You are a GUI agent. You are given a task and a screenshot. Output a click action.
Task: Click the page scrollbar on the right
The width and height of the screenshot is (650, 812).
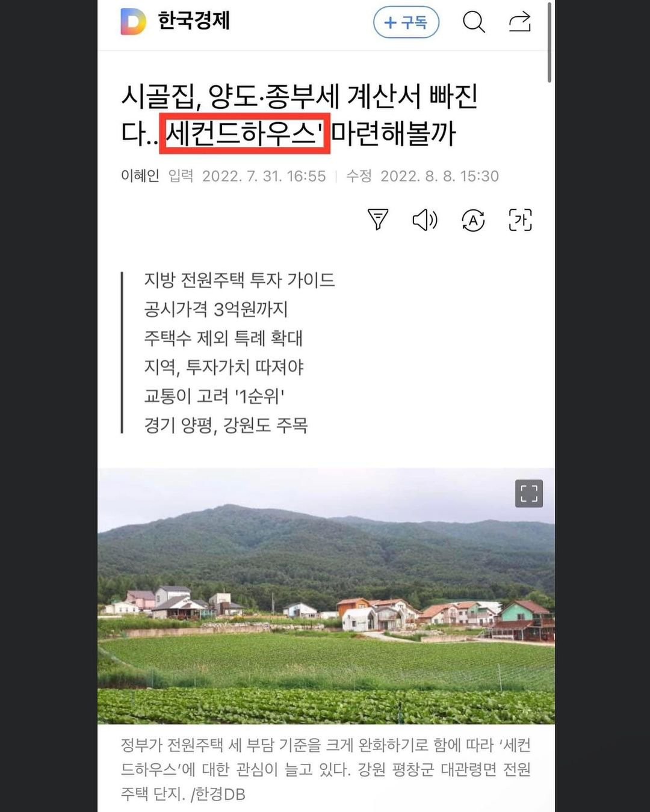pyautogui.click(x=549, y=42)
